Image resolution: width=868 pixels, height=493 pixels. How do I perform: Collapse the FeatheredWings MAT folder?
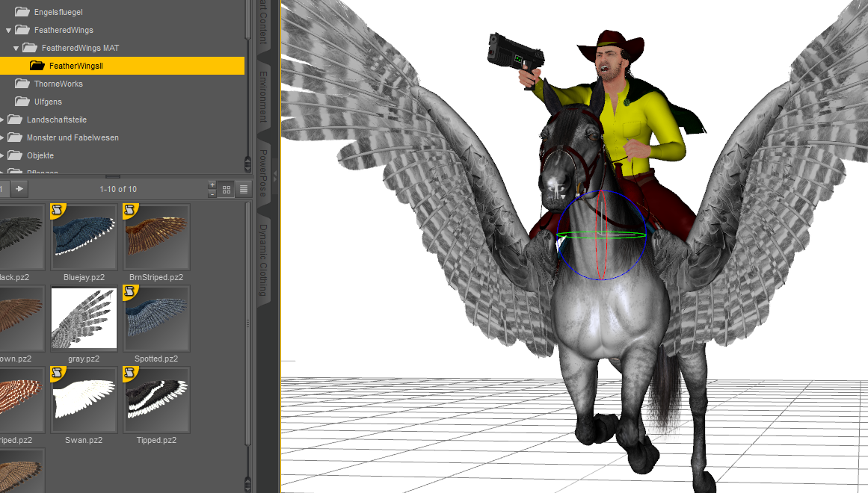[16, 48]
